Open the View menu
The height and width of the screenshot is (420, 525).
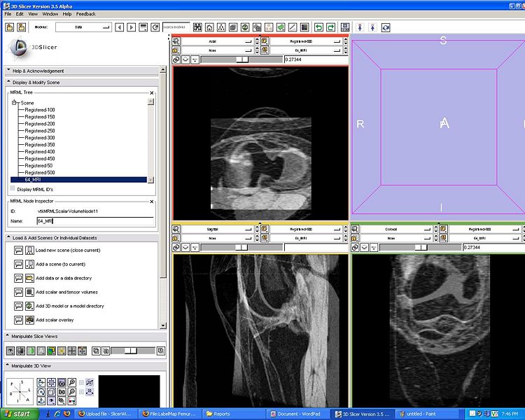click(32, 14)
